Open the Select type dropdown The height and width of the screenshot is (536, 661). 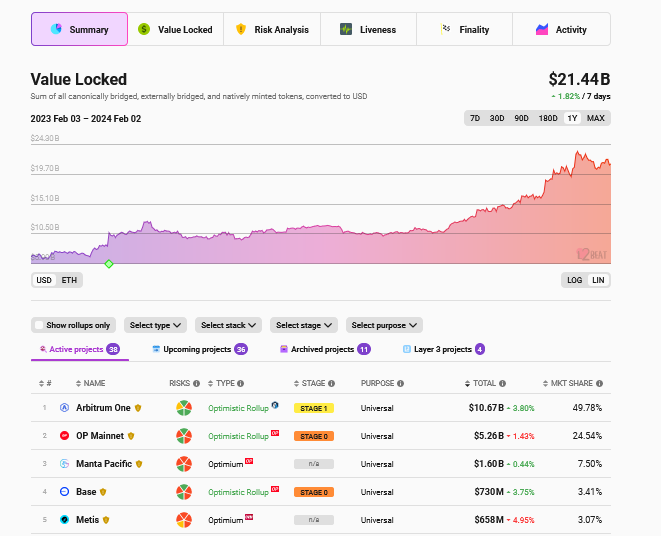coord(156,325)
